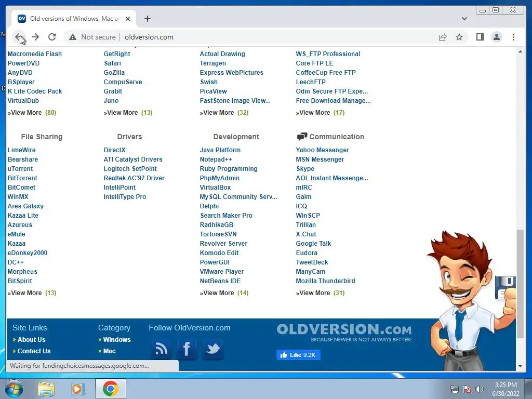Open the Yahoo Messenger link

322,150
